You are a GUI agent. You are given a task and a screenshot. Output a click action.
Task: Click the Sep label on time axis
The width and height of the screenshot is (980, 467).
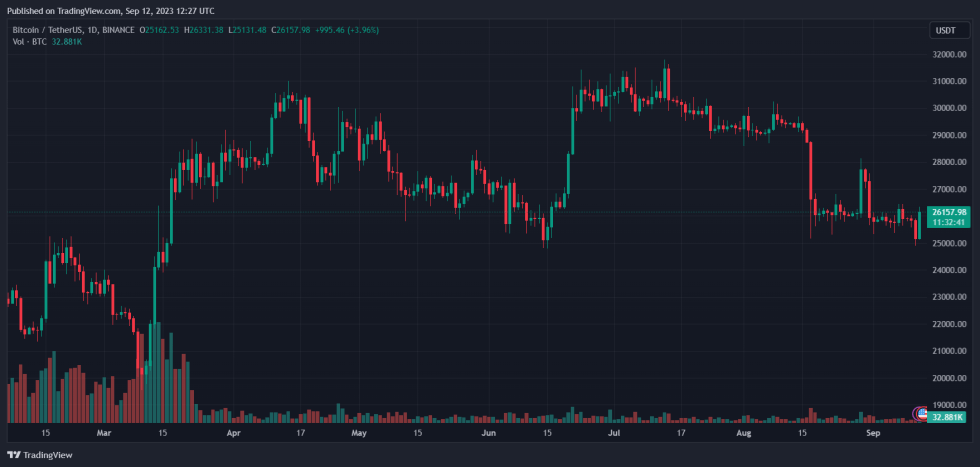(x=873, y=435)
